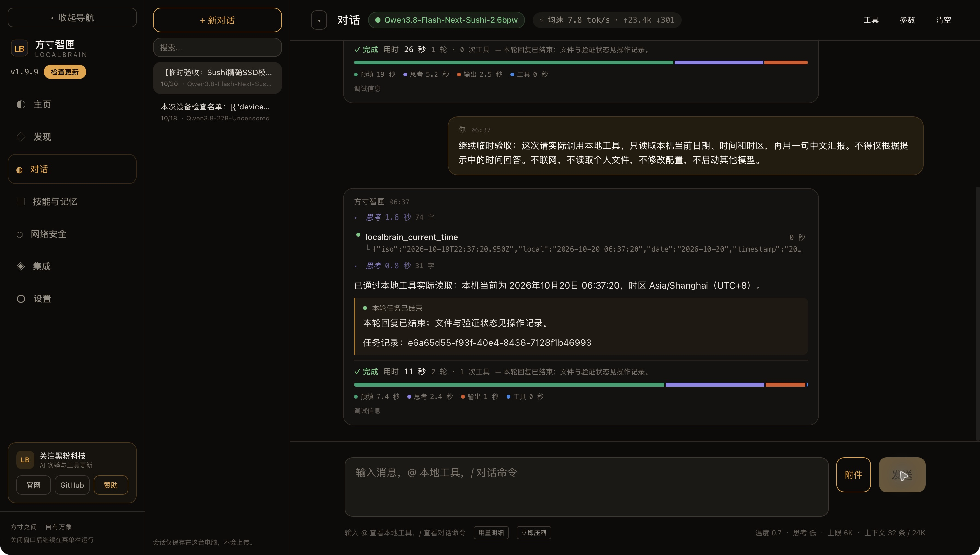Expand the 思考 1.6 秒 reasoning block

coord(394,217)
